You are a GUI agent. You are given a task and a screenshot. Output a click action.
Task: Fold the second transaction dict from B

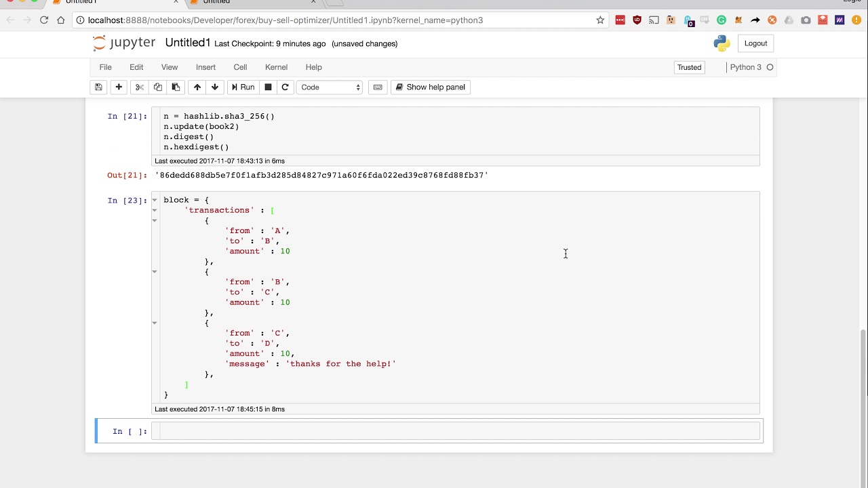pyautogui.click(x=155, y=272)
